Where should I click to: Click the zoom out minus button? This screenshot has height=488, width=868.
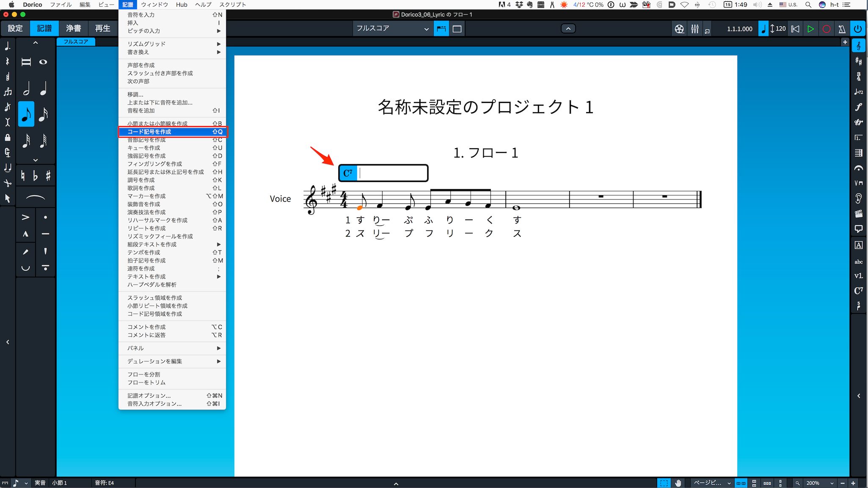click(x=843, y=483)
